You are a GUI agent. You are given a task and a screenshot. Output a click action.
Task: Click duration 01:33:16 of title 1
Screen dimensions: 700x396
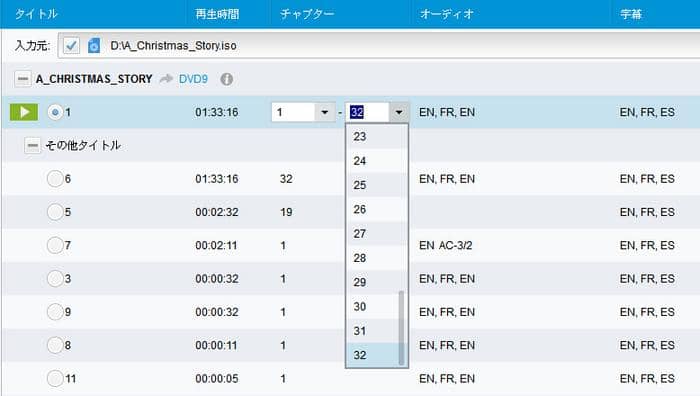(217, 112)
